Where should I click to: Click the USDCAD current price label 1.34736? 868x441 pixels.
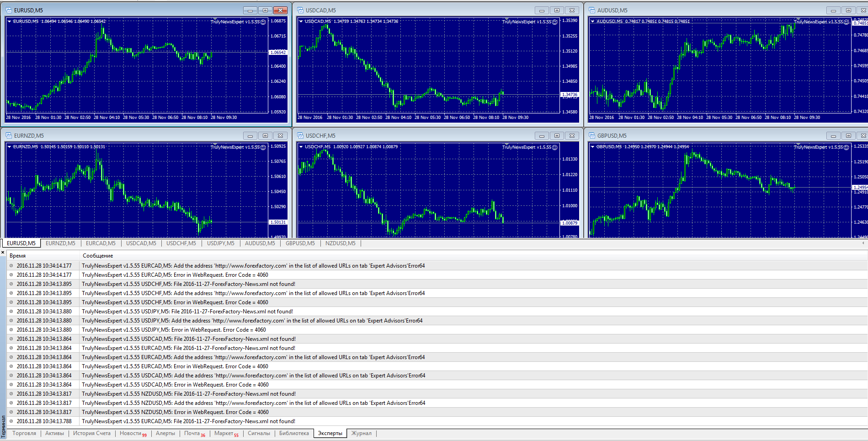569,95
